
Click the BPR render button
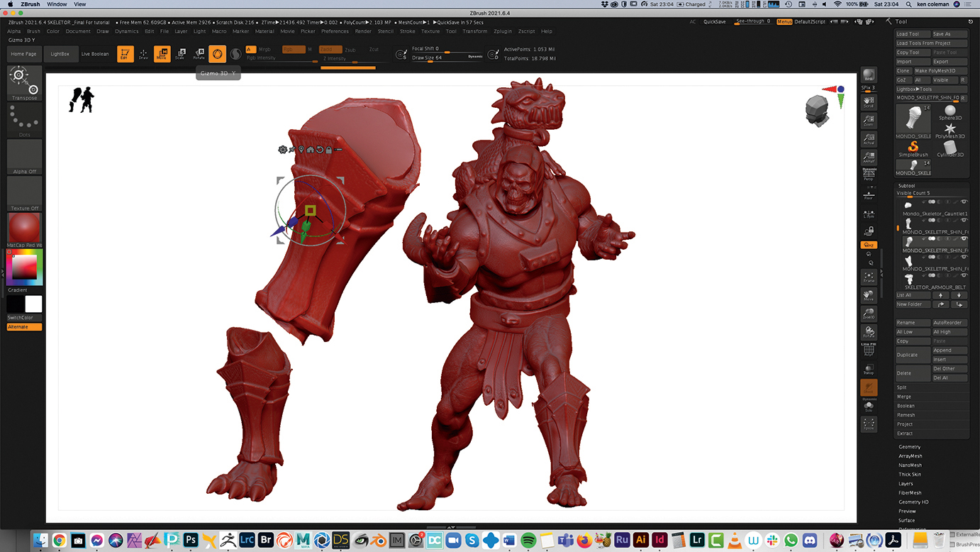click(x=869, y=75)
